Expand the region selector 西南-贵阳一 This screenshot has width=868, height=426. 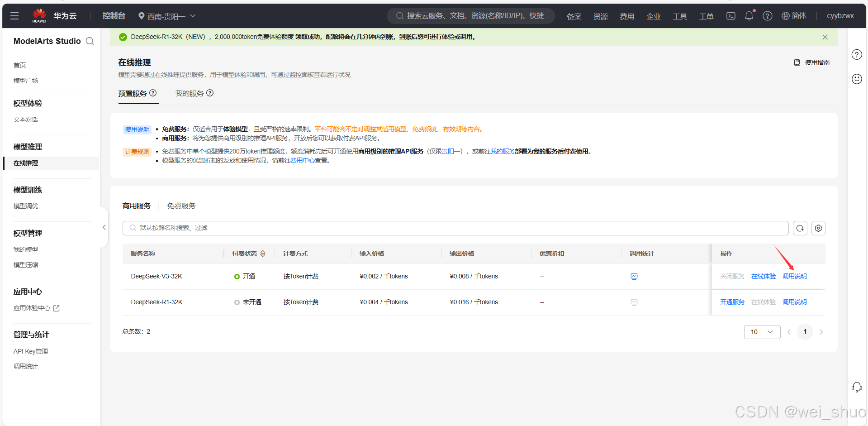[x=167, y=16]
